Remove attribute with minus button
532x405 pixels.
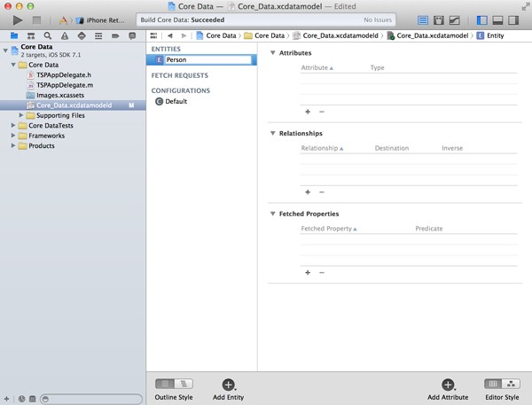point(322,112)
